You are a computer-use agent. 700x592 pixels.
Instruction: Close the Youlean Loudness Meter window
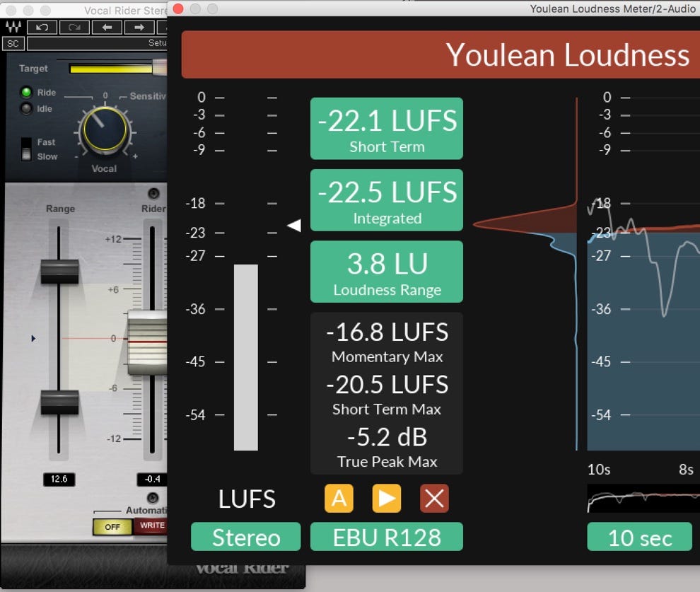point(178,9)
